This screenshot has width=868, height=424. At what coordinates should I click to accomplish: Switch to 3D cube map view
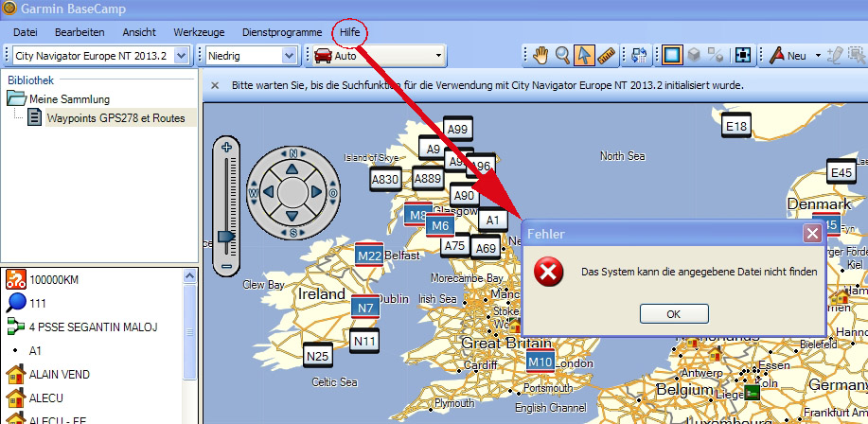point(694,55)
